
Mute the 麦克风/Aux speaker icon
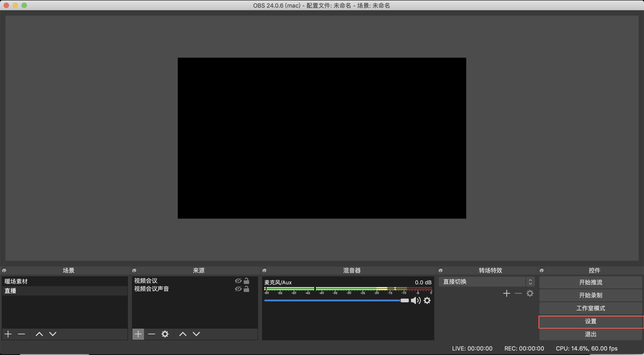pyautogui.click(x=416, y=300)
